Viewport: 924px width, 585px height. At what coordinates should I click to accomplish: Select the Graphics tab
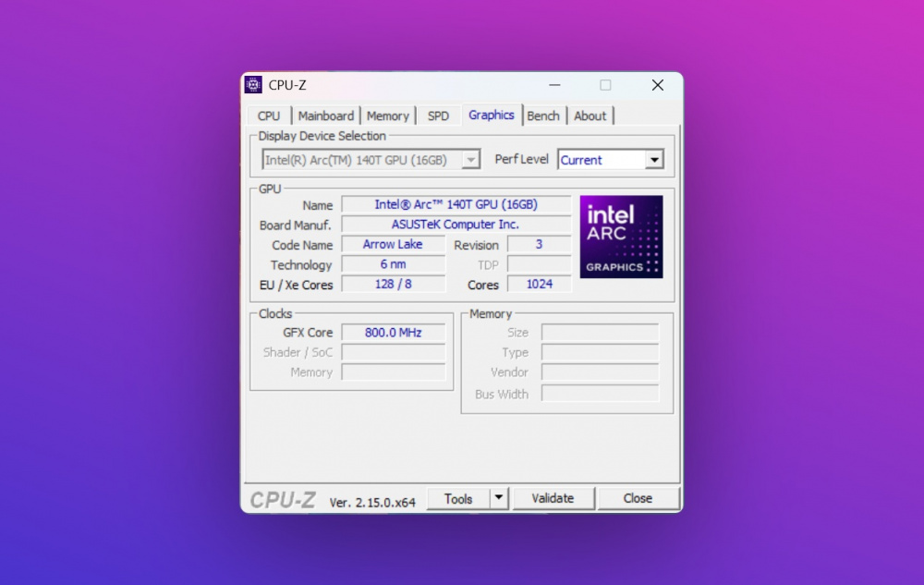(492, 115)
